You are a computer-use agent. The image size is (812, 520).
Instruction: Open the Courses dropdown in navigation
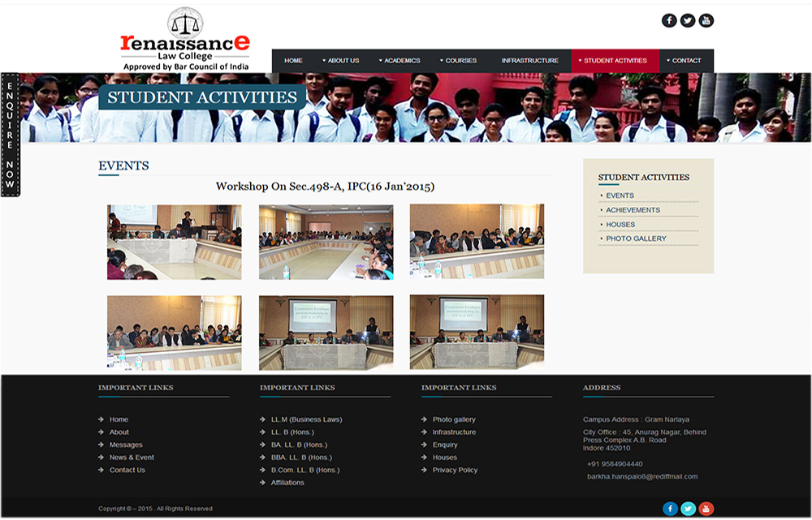coord(460,61)
